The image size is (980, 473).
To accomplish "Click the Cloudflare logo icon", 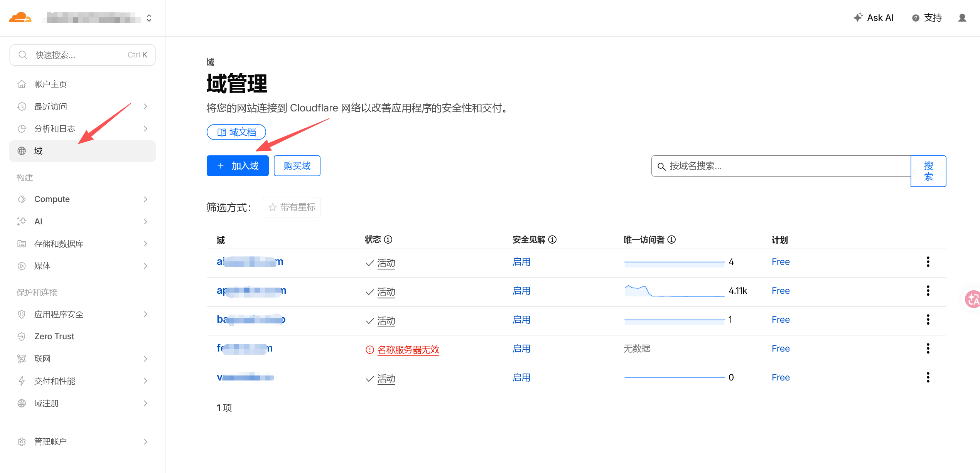I will pyautogui.click(x=20, y=18).
